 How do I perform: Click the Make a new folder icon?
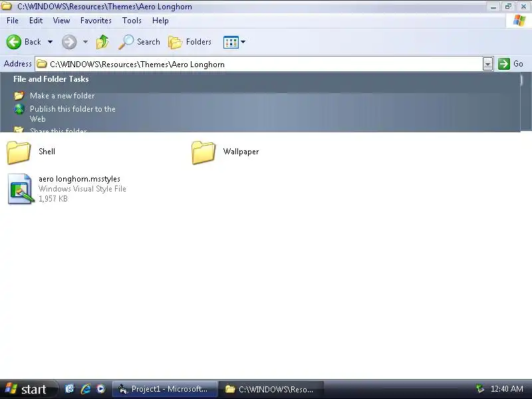[x=19, y=96]
